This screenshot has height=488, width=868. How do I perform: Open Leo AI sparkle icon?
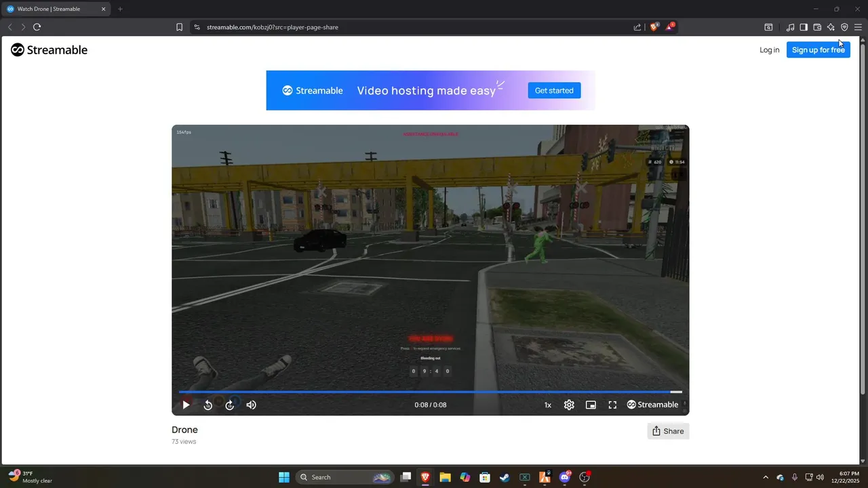[x=831, y=27]
